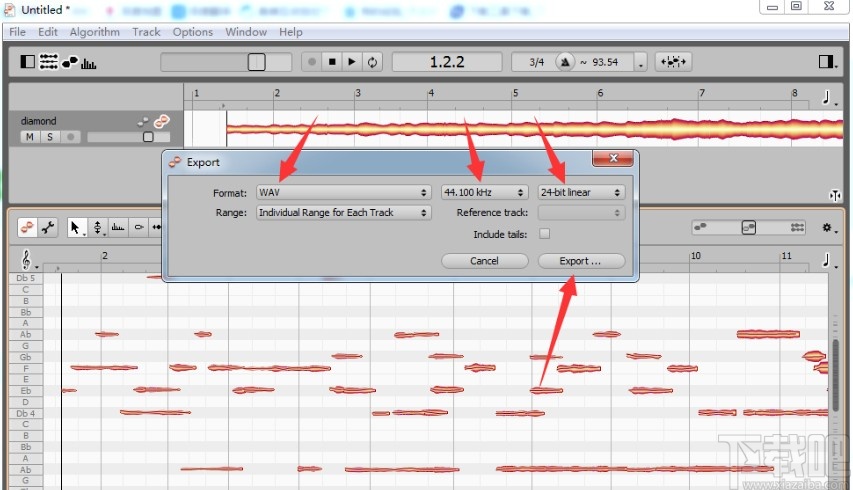Click the Cancel button

[484, 261]
